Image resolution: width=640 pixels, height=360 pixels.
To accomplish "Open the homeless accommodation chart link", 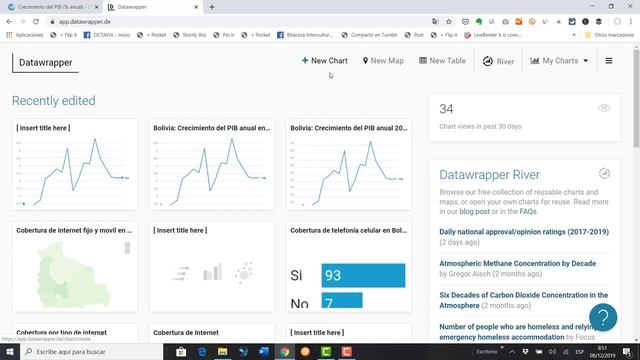I will (x=518, y=332).
